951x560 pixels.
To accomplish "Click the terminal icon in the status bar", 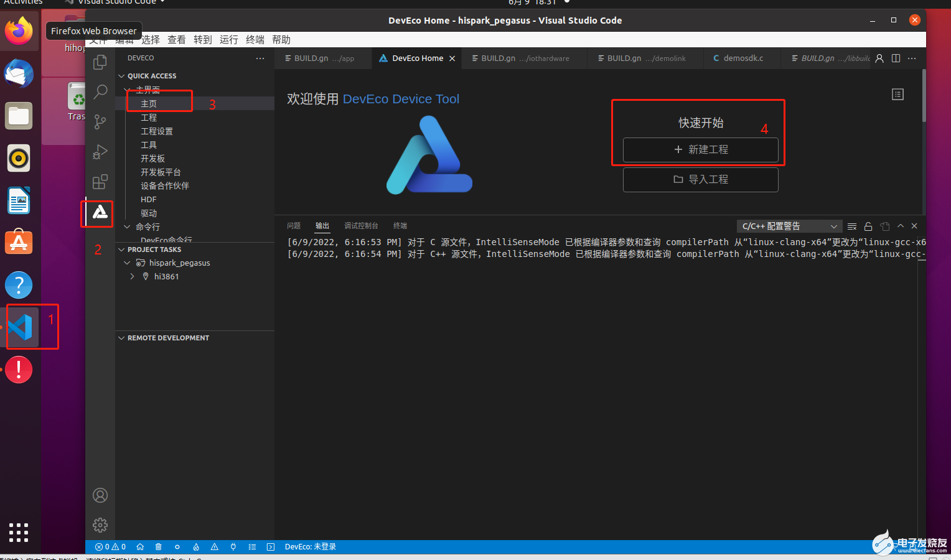I will point(271,547).
